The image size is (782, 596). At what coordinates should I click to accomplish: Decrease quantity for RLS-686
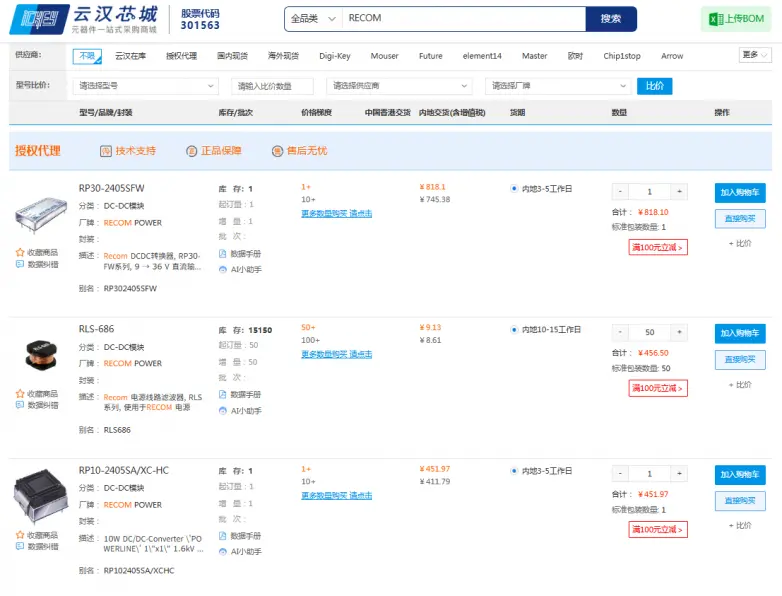[620, 332]
